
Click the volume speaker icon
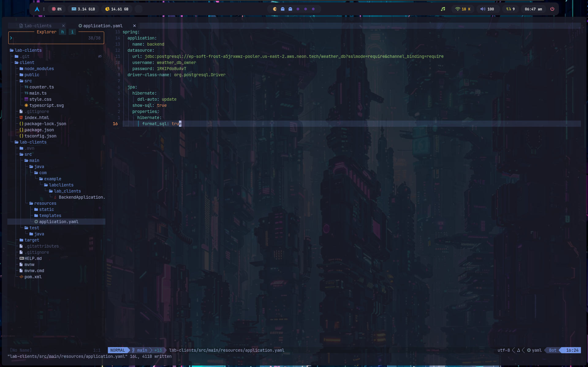coord(483,9)
